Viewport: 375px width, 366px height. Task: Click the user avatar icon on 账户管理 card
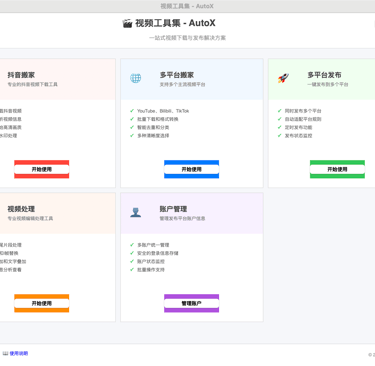click(x=135, y=212)
